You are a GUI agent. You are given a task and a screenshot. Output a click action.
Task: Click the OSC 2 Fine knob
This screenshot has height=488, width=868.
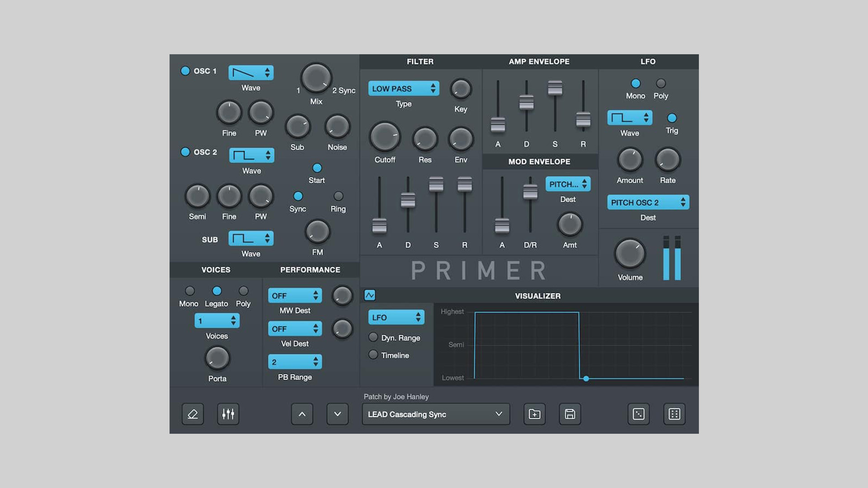[229, 196]
